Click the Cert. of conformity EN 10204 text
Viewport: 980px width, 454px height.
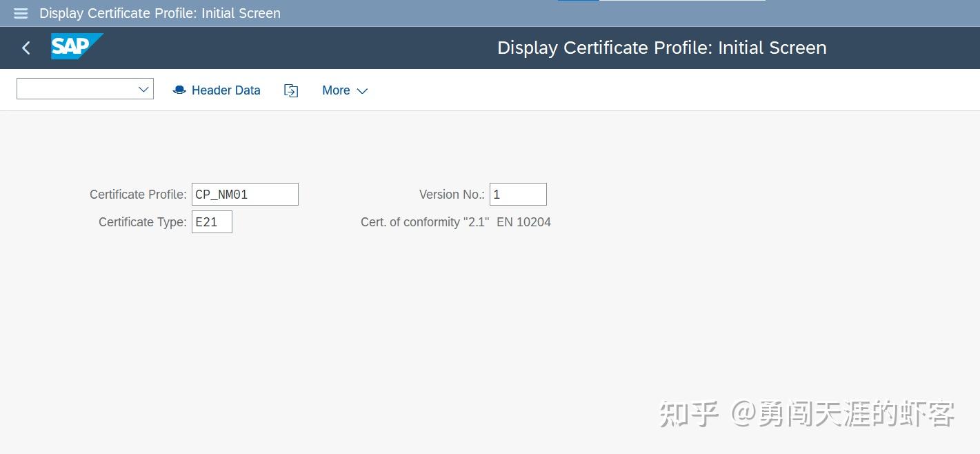(455, 221)
